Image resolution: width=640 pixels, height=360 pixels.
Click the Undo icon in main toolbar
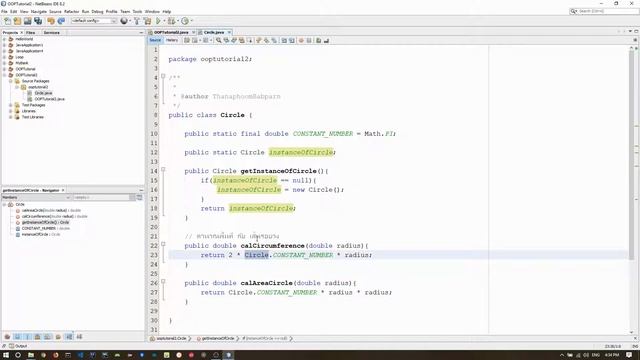(51, 21)
